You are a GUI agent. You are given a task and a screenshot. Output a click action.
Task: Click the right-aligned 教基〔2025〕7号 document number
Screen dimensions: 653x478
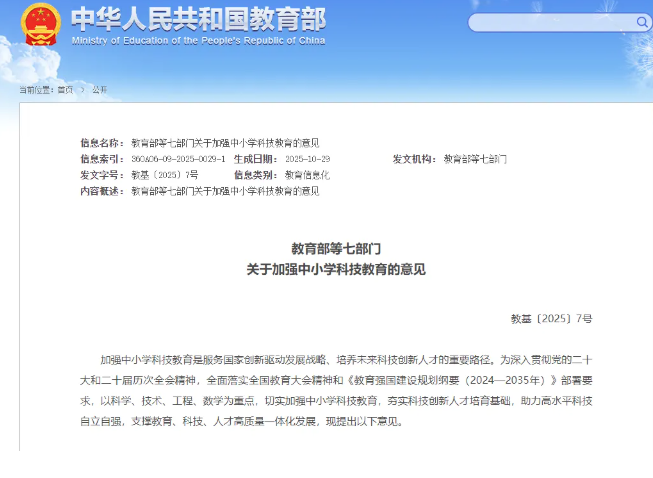point(551,318)
